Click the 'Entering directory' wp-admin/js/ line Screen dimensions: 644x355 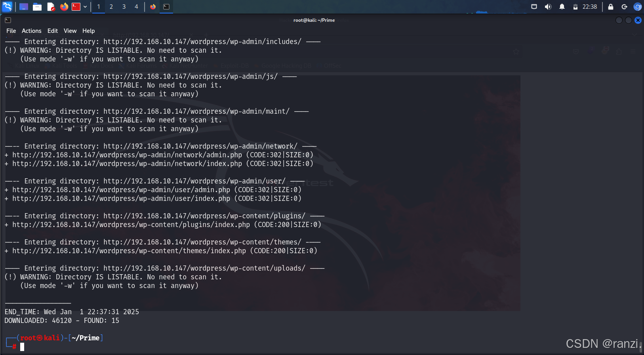[x=151, y=76]
